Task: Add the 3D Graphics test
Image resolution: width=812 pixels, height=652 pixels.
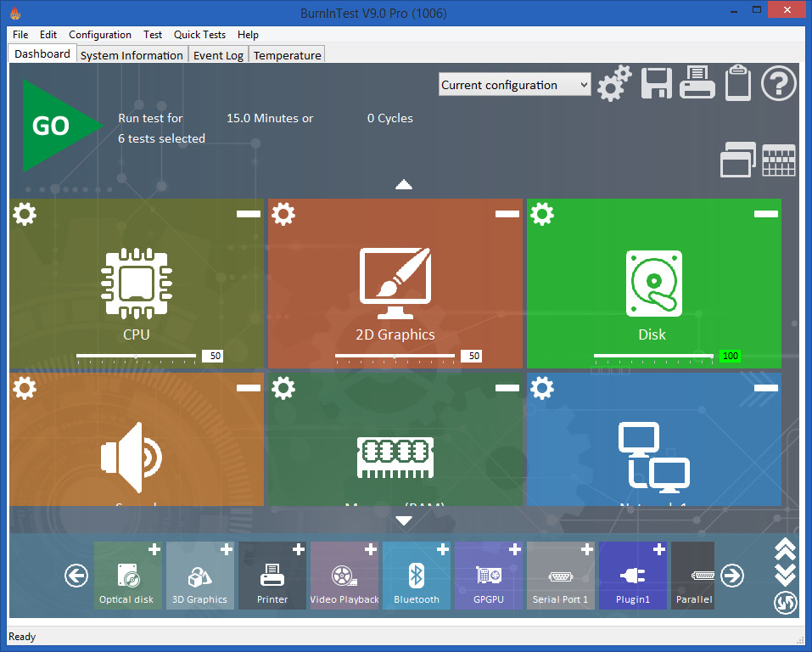Action: 227,549
